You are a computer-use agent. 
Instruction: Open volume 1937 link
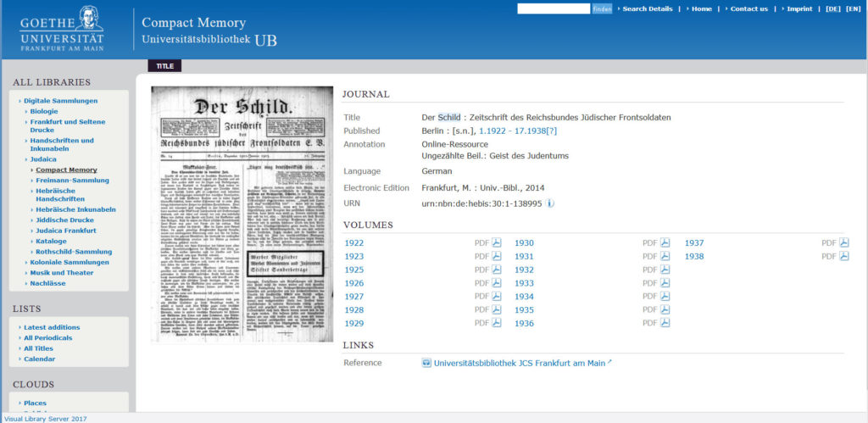[x=694, y=243]
